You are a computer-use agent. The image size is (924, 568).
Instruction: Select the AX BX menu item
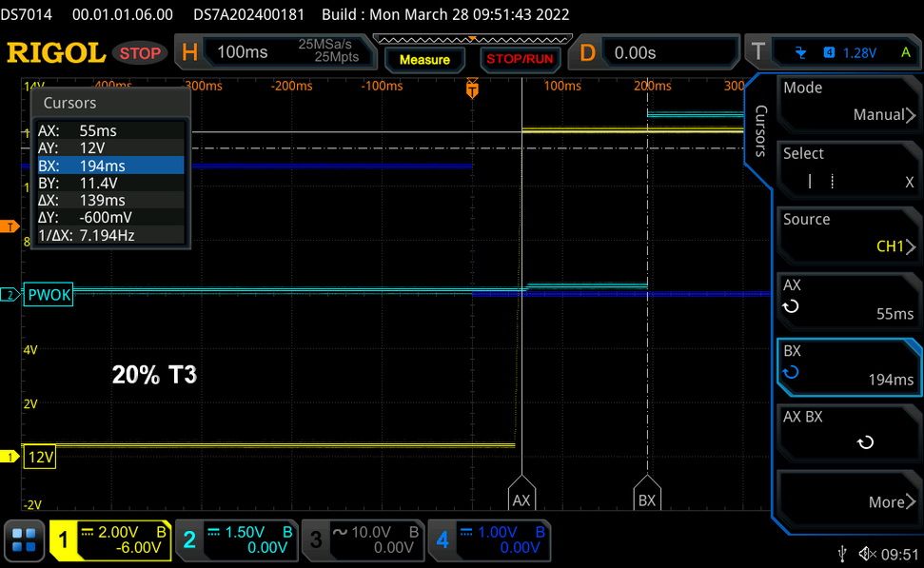coord(848,433)
